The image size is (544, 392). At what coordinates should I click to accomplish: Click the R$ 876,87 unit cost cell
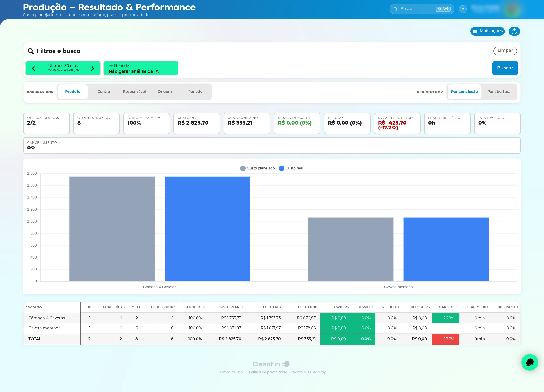(306, 318)
